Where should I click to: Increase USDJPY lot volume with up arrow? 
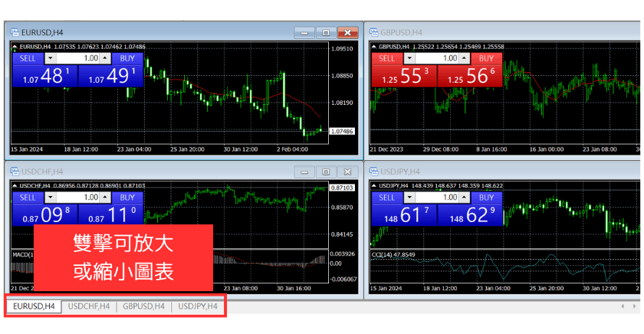(x=465, y=197)
